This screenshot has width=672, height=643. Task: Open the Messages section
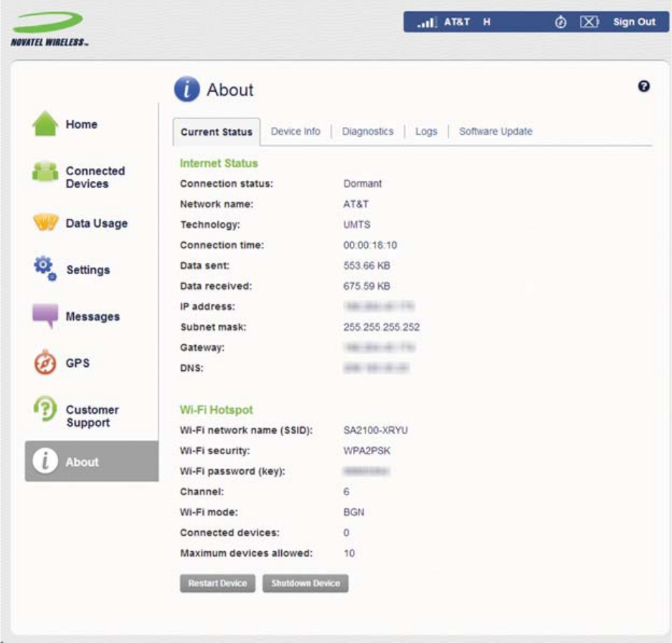point(93,316)
